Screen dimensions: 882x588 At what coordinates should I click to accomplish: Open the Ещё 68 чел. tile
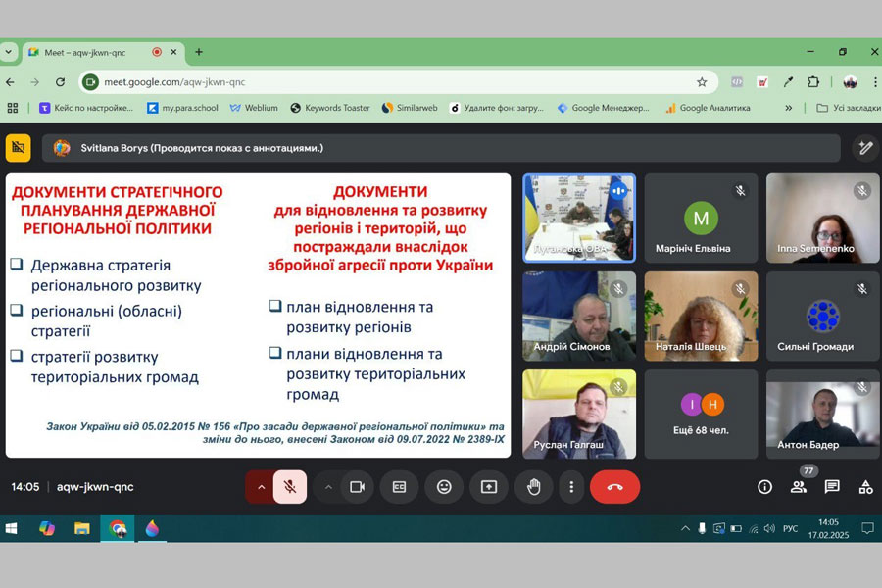click(701, 415)
